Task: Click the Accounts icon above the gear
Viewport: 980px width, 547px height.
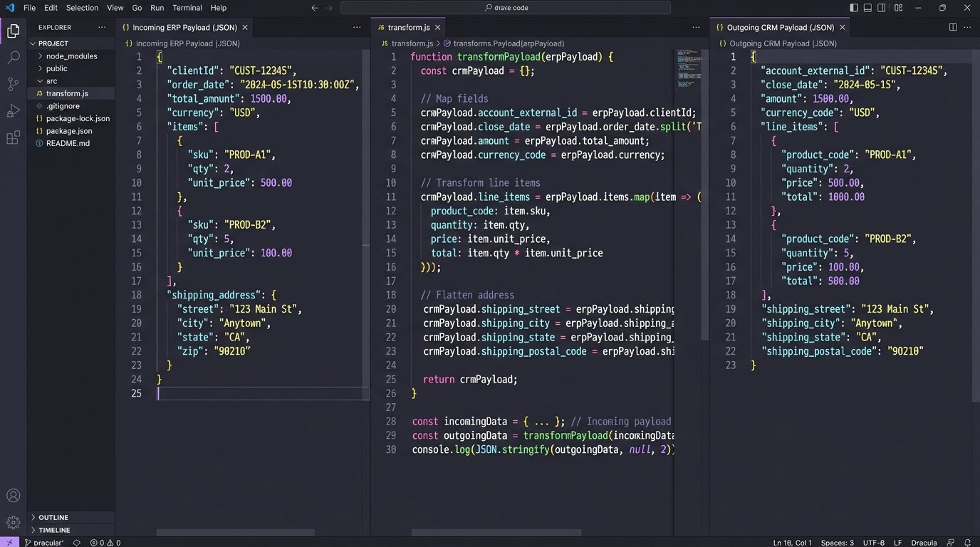Action: click(x=13, y=495)
